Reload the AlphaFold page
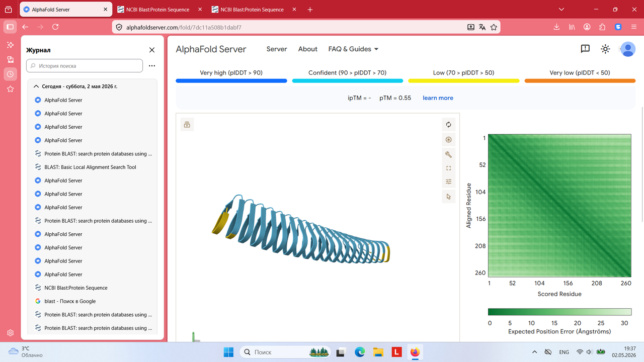The width and height of the screenshot is (644, 362). [55, 27]
